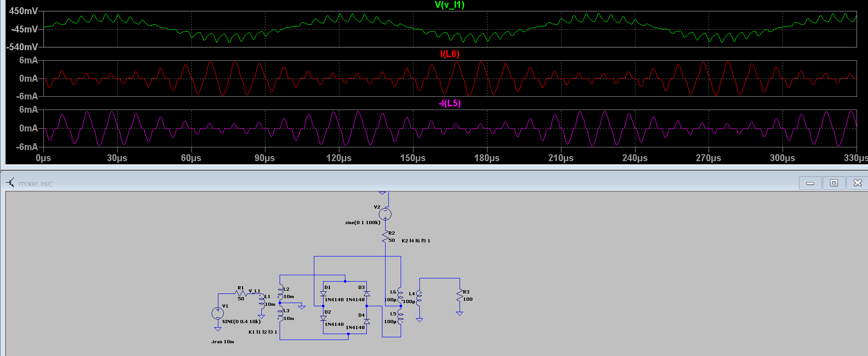The image size is (868, 356).
Task: Click the 180µs time axis label
Action: point(487,158)
